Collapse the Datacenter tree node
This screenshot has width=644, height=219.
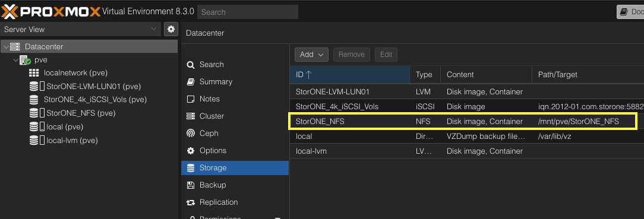pos(5,47)
